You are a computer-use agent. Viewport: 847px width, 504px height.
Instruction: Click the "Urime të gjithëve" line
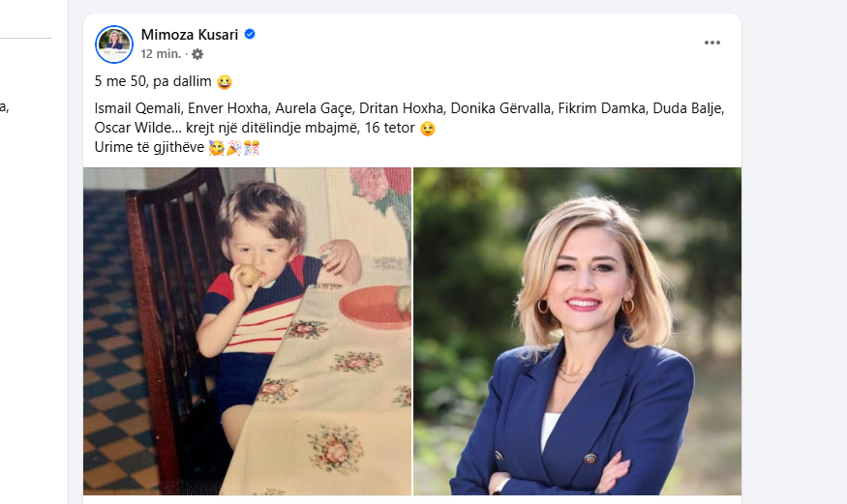click(150, 147)
